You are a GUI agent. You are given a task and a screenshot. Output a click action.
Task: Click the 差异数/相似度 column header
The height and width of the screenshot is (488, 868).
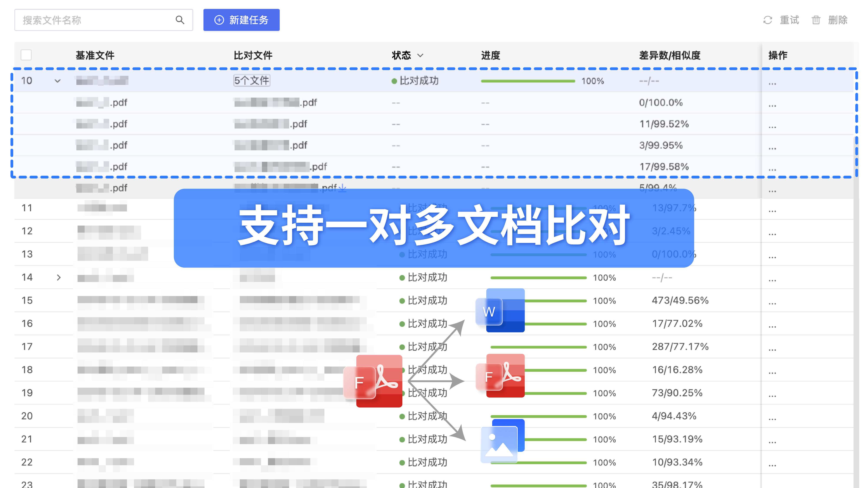point(669,55)
